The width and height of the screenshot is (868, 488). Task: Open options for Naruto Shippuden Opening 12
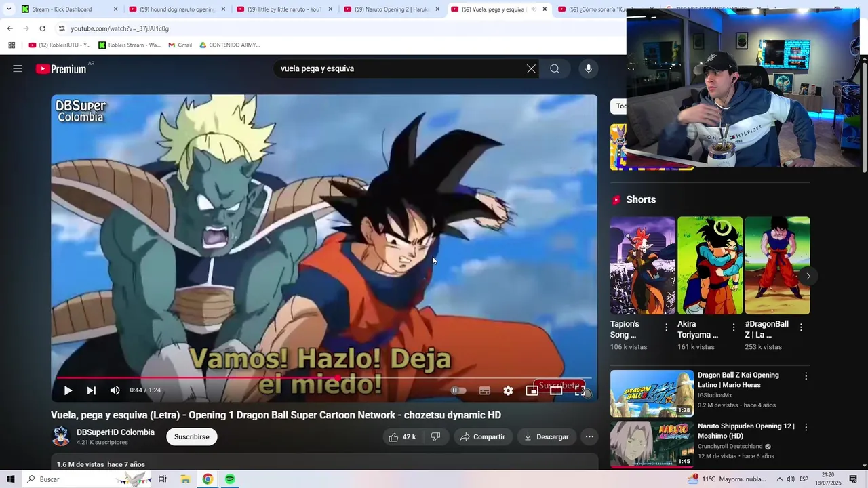click(806, 428)
